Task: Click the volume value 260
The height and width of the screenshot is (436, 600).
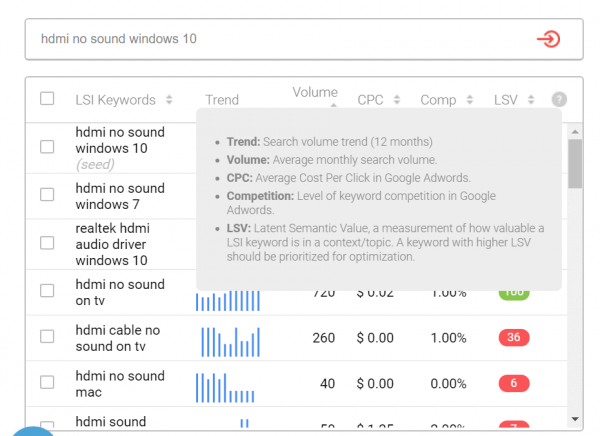Action: [323, 338]
